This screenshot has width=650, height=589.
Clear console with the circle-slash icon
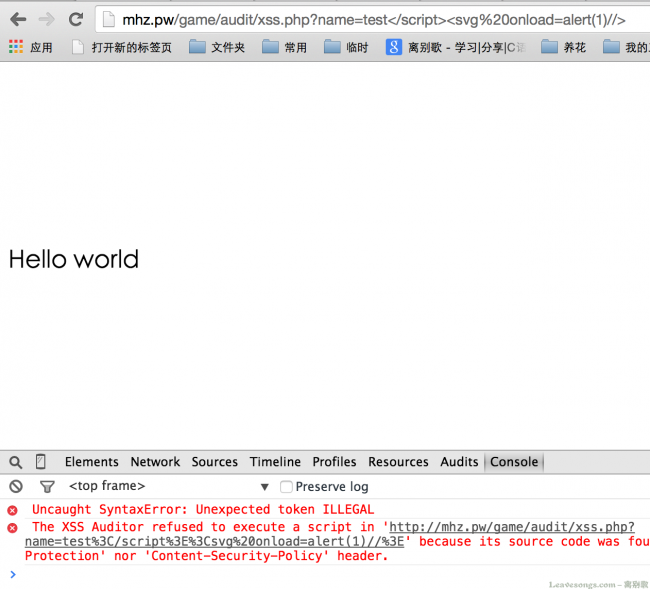point(16,487)
